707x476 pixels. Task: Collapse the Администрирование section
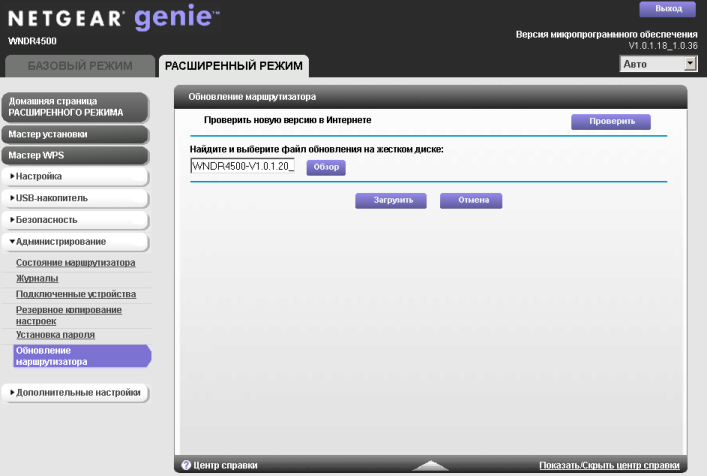point(75,242)
